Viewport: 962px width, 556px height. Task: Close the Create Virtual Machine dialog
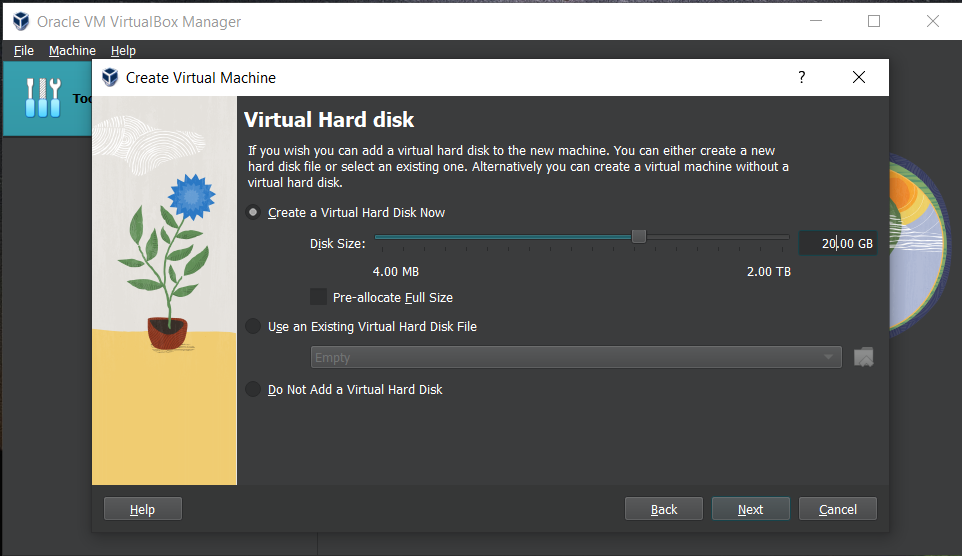click(858, 77)
